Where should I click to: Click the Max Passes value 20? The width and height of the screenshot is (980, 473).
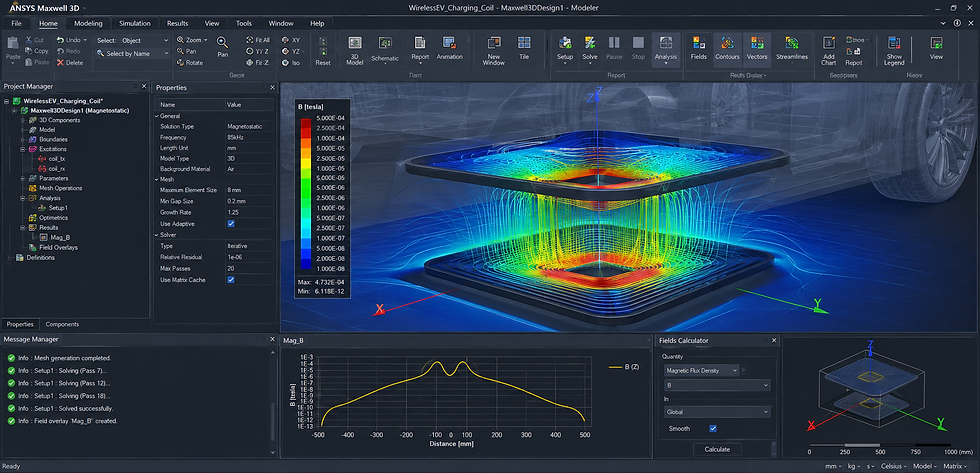tap(249, 268)
